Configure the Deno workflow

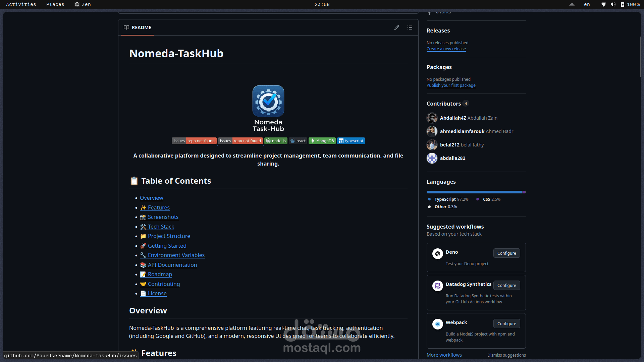(x=506, y=253)
